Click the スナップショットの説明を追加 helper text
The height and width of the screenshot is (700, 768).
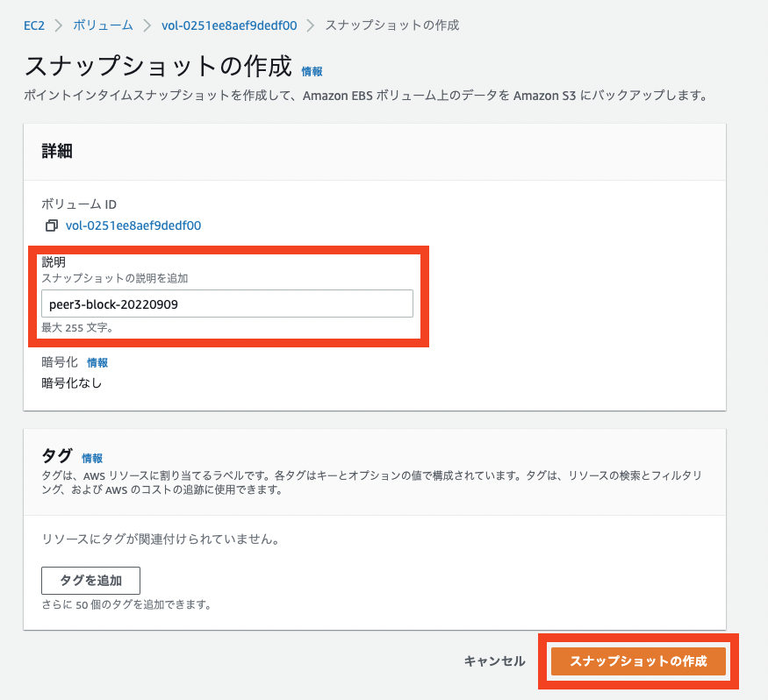[115, 279]
